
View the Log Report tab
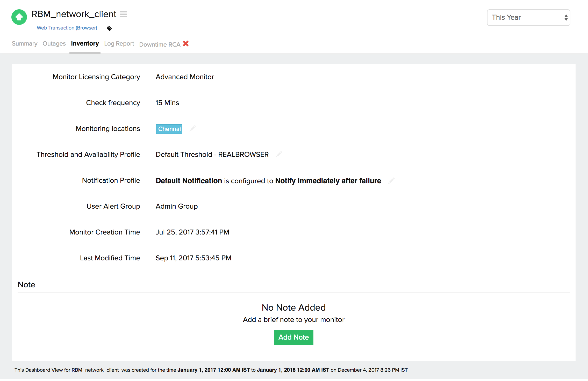coord(119,43)
